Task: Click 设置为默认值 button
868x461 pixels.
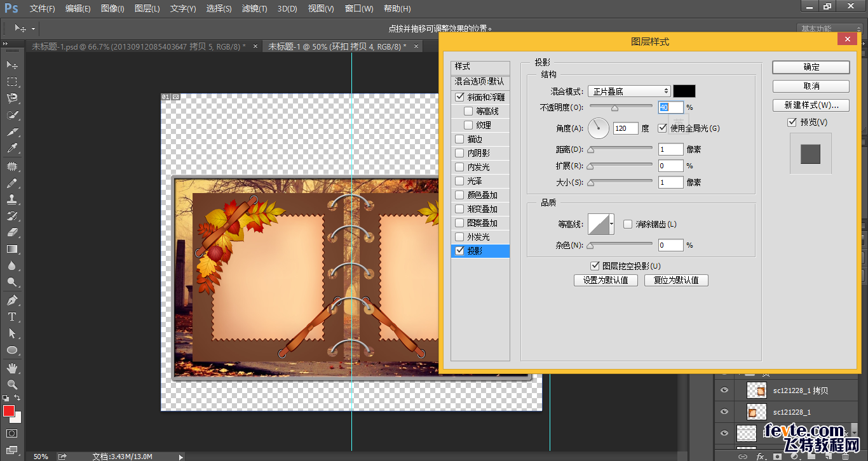Action: click(606, 280)
